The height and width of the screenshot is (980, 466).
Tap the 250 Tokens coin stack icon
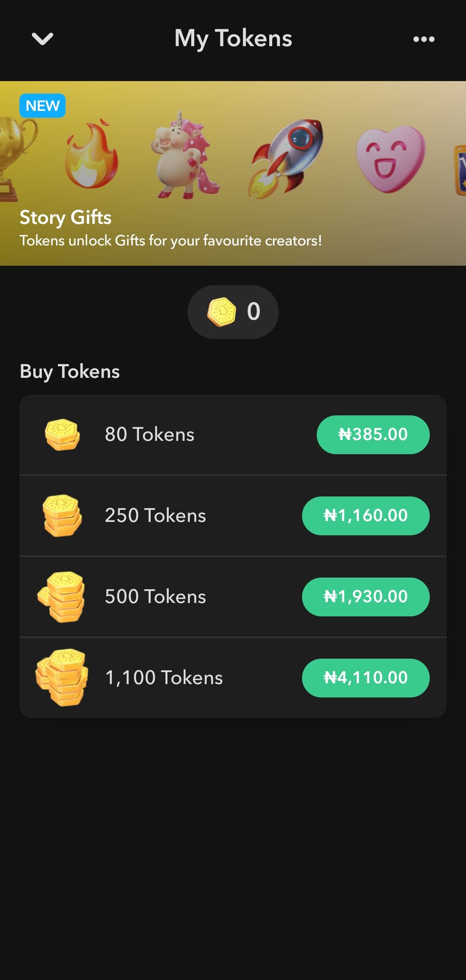(x=63, y=516)
